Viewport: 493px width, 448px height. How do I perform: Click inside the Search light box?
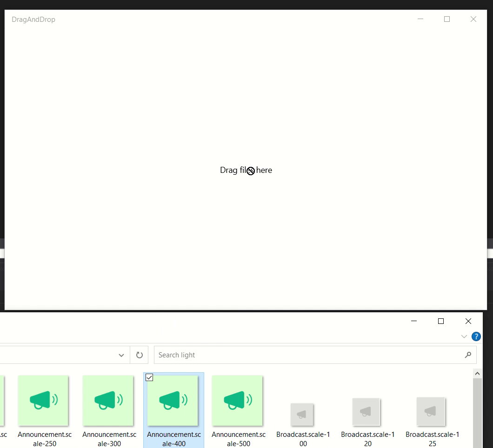click(279, 355)
